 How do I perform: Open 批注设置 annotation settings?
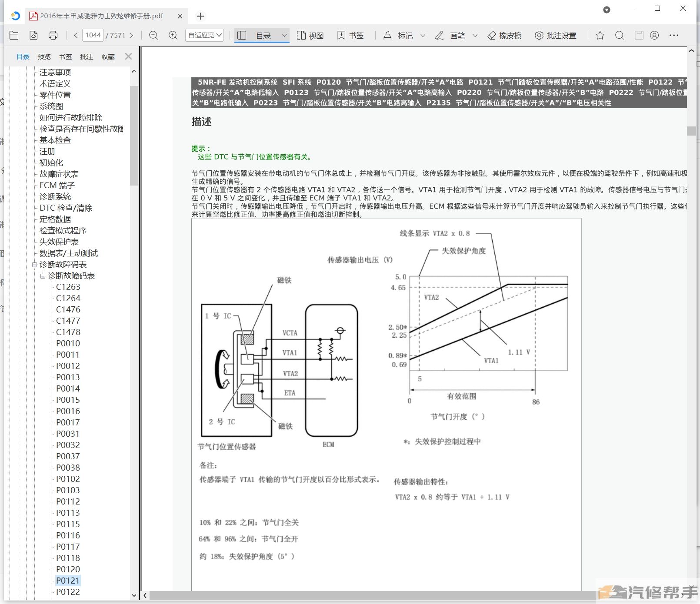pyautogui.click(x=555, y=35)
